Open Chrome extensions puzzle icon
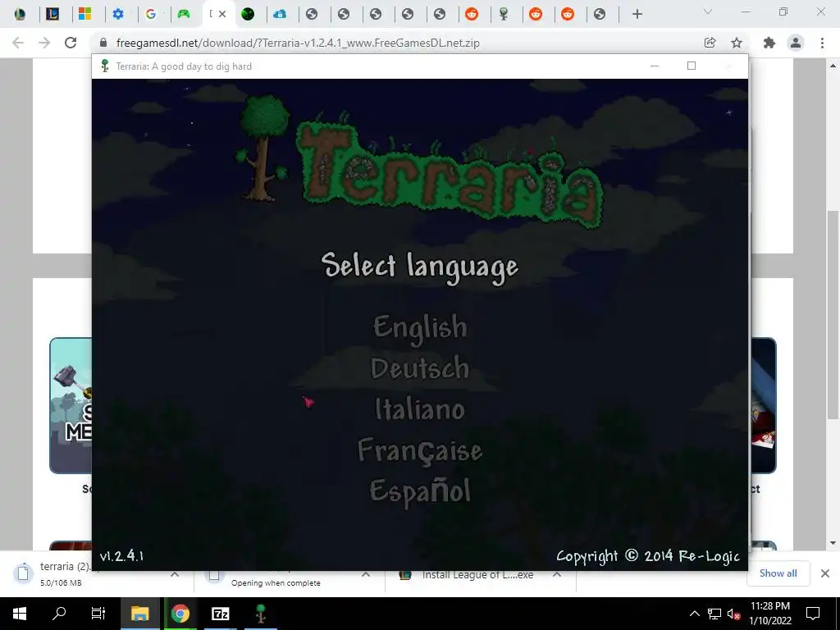Viewport: 840px width, 630px height. click(769, 43)
